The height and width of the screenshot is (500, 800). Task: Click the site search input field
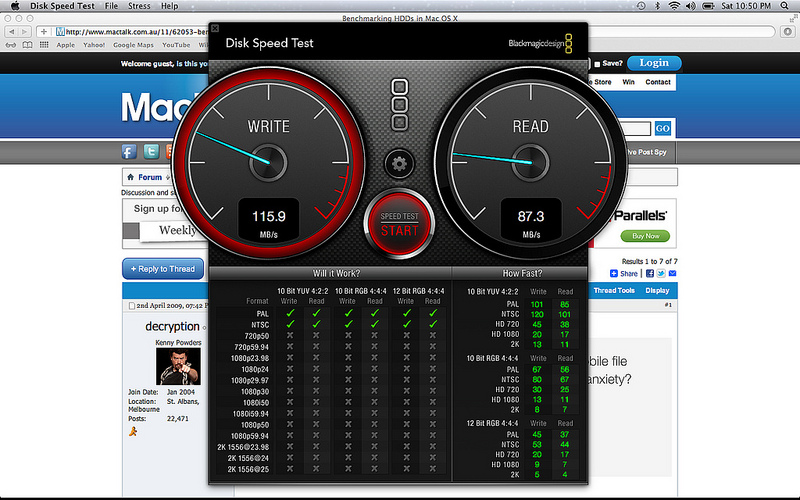click(x=634, y=129)
